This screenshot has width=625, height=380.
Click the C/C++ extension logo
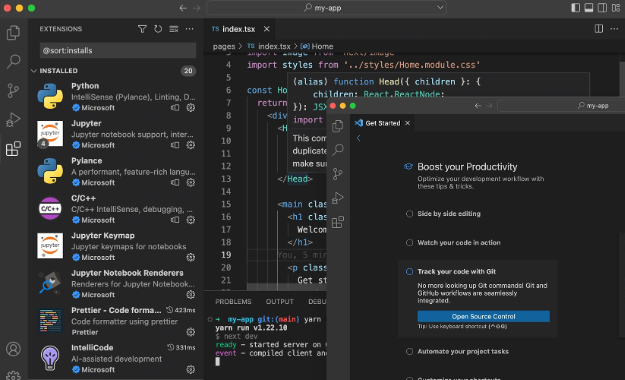(x=50, y=209)
